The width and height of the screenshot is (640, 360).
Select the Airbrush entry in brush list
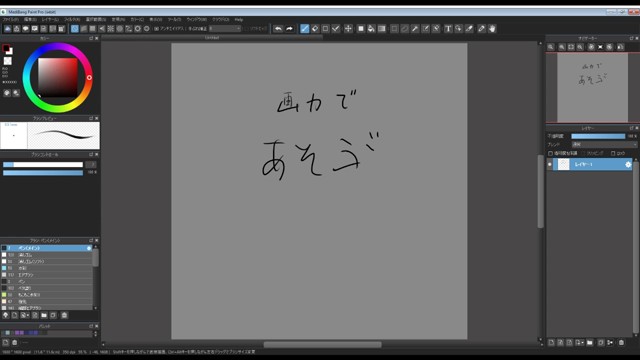tap(47, 275)
